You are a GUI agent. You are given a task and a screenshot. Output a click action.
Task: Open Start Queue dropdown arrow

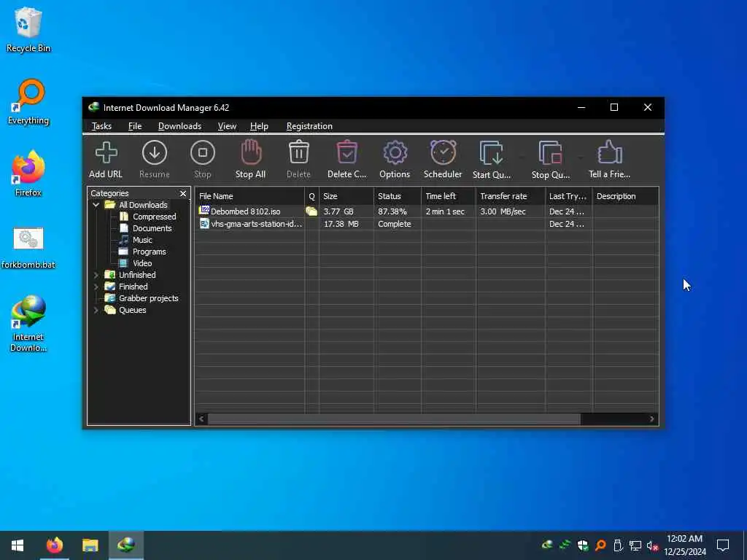[x=522, y=157]
